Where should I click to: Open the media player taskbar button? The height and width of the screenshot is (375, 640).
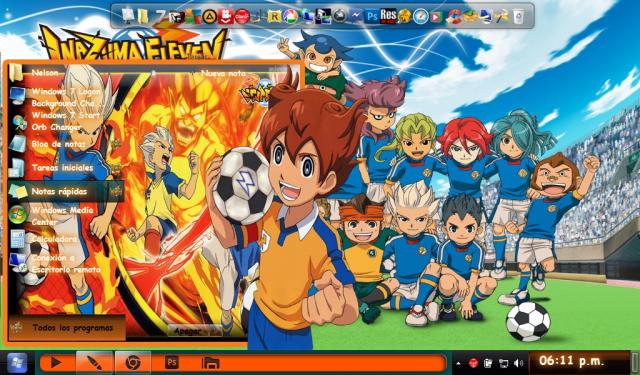56,362
